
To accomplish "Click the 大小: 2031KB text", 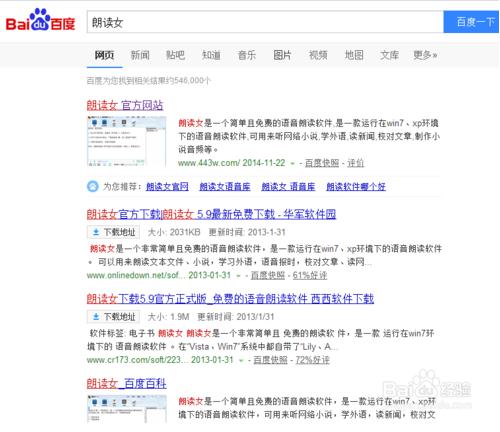I will (174, 232).
